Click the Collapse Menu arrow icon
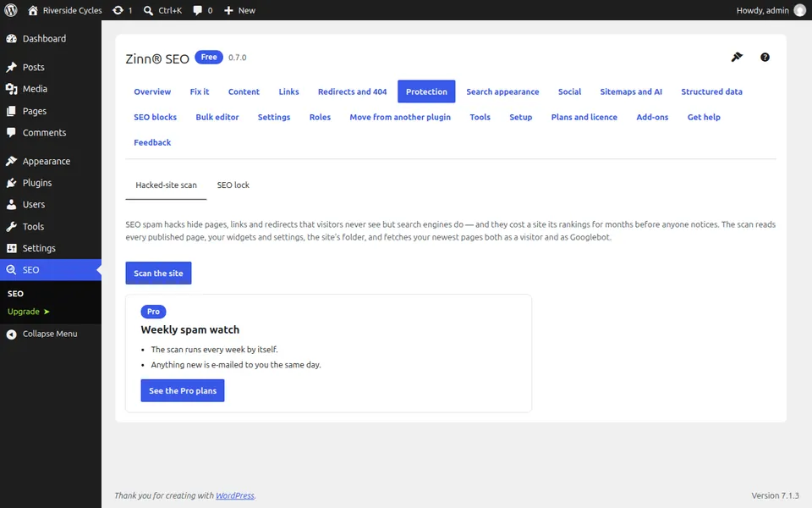This screenshot has height=508, width=812. 11,334
